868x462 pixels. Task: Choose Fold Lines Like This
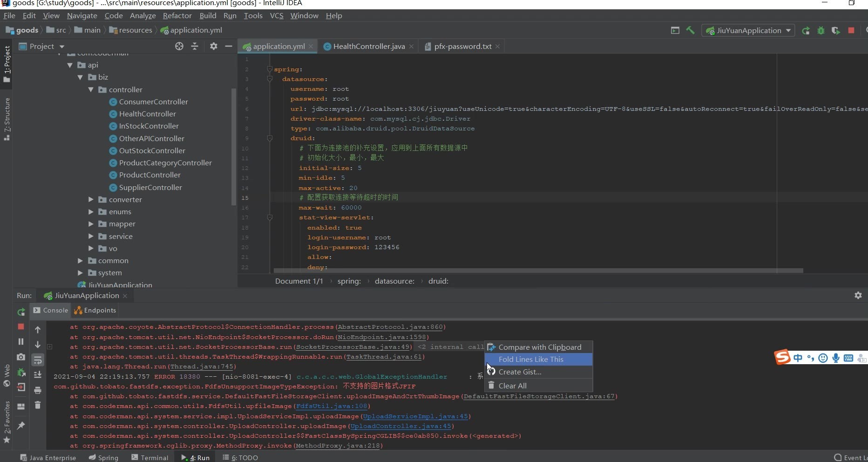coord(538,360)
